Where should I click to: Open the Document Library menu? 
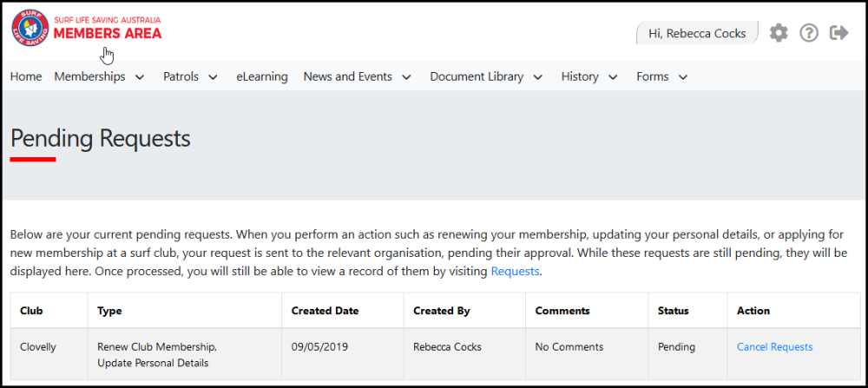pyautogui.click(x=477, y=76)
